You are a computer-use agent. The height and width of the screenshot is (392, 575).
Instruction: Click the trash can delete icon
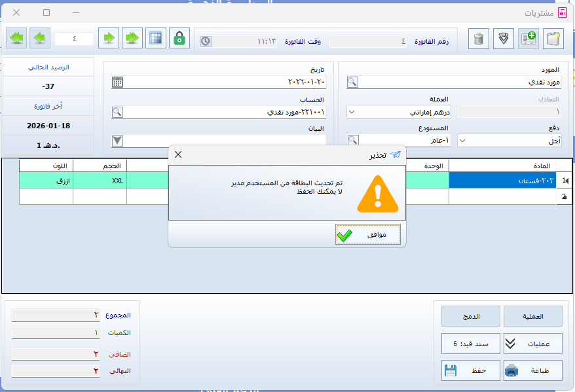pyautogui.click(x=479, y=39)
